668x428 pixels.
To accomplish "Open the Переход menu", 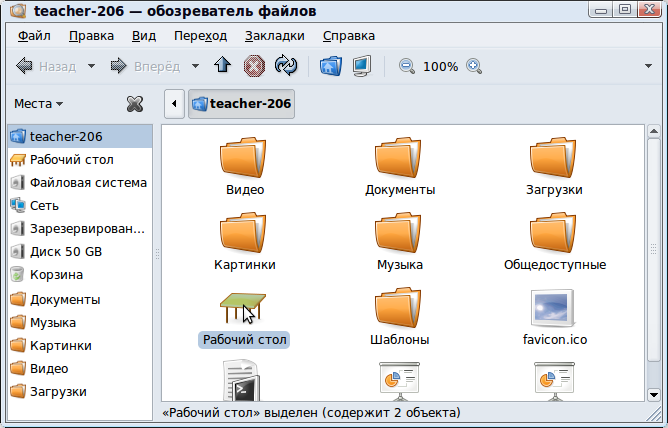I will tap(200, 36).
